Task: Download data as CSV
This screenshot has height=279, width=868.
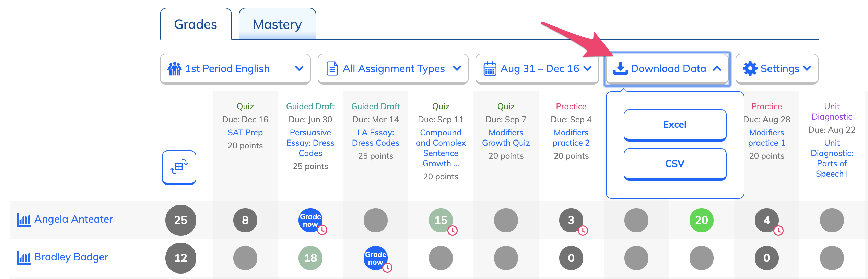Action: point(675,164)
